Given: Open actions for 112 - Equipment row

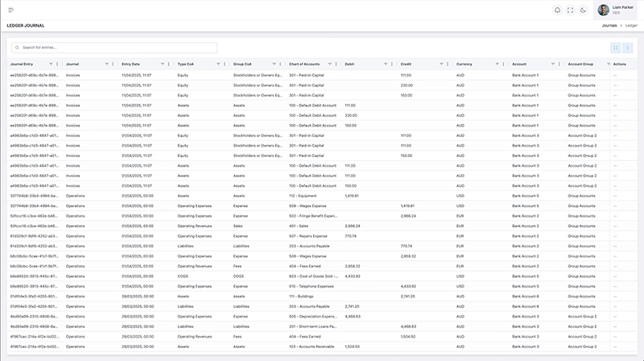Looking at the screenshot, I should [x=615, y=196].
